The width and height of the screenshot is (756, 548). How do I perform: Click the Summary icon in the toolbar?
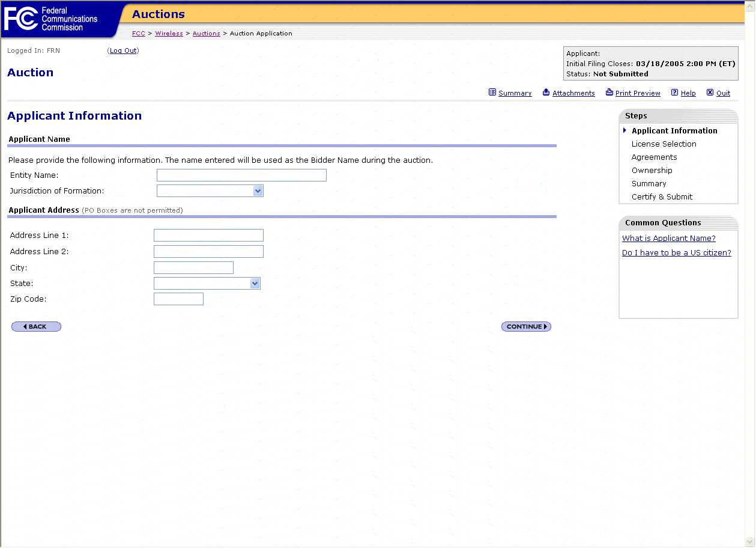[492, 93]
